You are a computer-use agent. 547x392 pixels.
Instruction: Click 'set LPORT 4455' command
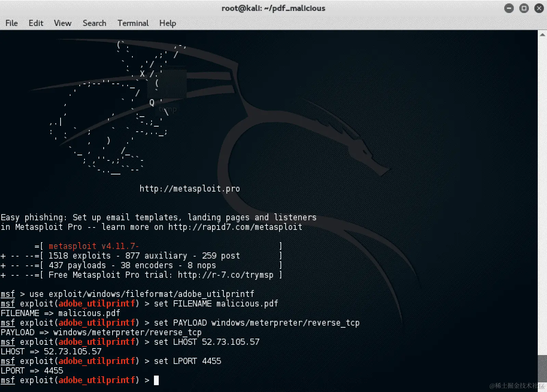pyautogui.click(x=187, y=361)
